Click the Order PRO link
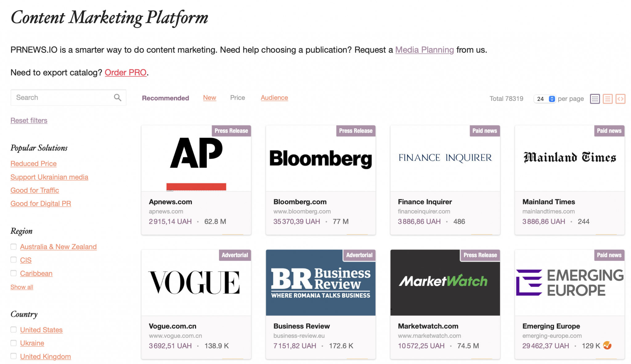This screenshot has width=631, height=364. [125, 72]
